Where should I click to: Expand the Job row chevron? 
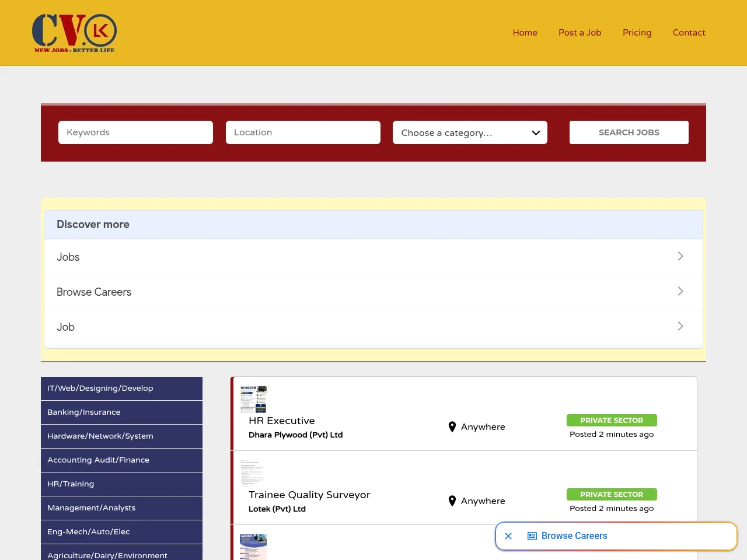(x=680, y=326)
